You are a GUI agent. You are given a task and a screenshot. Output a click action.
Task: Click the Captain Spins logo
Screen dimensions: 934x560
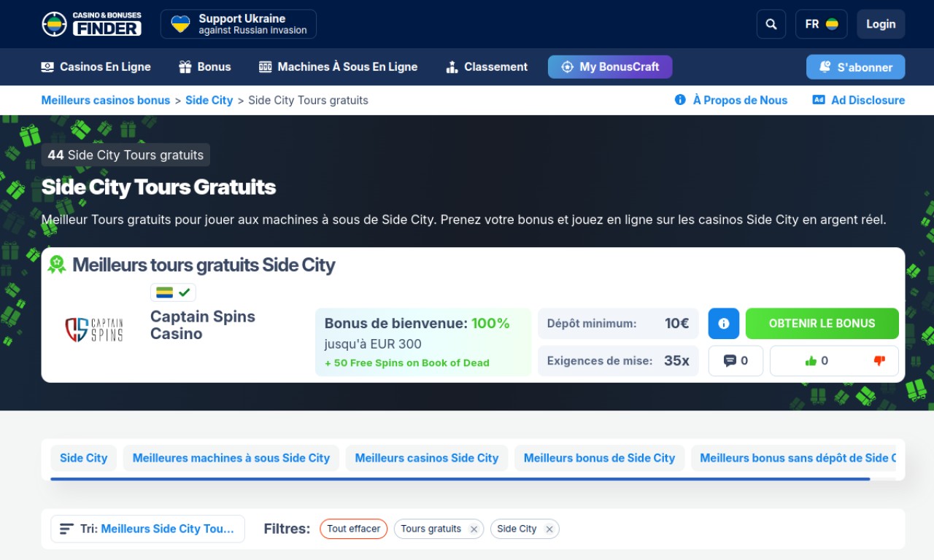click(94, 330)
